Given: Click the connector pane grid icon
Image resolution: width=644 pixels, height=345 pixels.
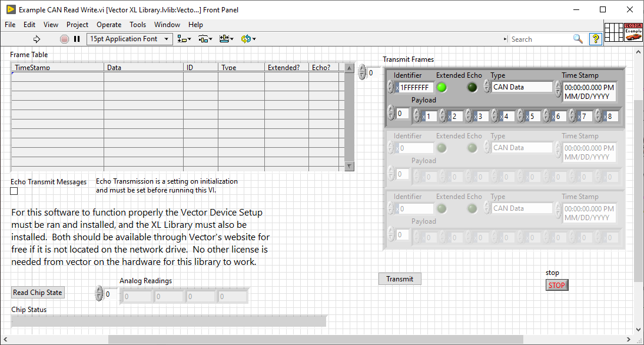Looking at the screenshot, I should click(613, 32).
